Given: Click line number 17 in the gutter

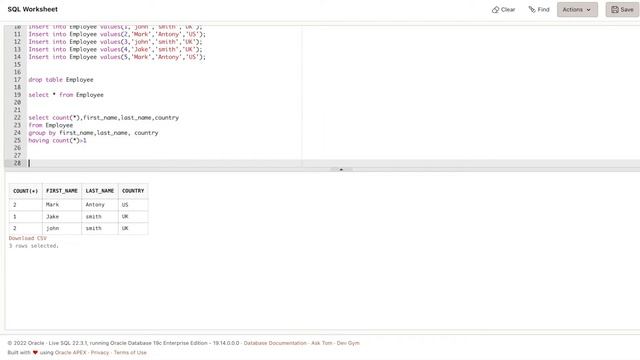Looking at the screenshot, I should click(x=17, y=80).
